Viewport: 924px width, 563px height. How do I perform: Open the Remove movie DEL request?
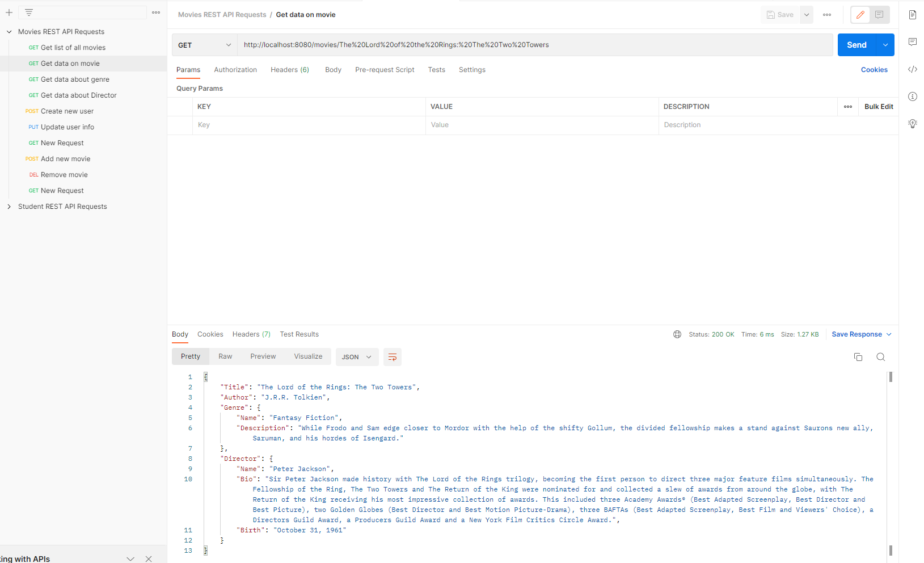pyautogui.click(x=83, y=175)
